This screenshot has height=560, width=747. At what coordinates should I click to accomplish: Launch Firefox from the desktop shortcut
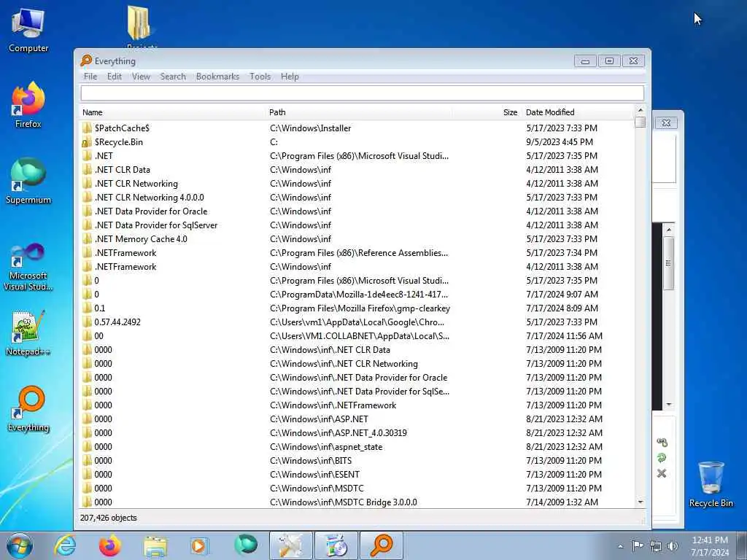click(x=28, y=105)
